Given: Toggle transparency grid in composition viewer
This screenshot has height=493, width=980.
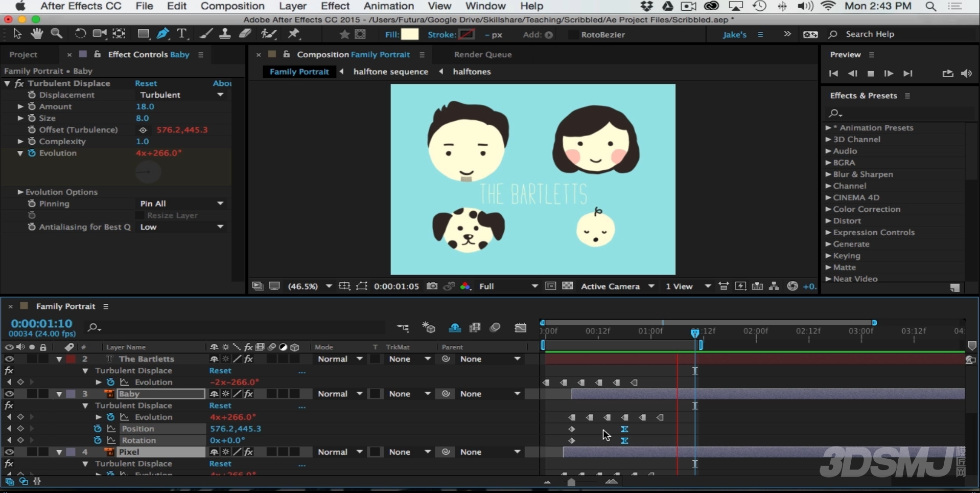Looking at the screenshot, I should (567, 286).
